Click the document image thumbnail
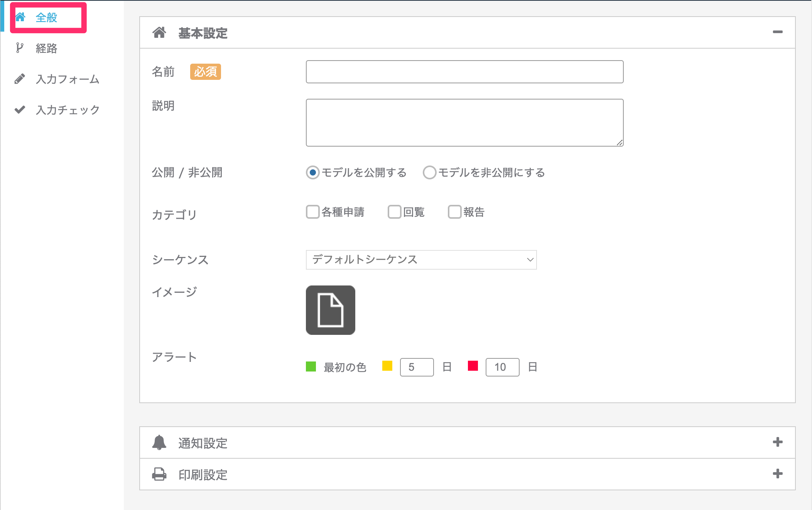 [331, 310]
